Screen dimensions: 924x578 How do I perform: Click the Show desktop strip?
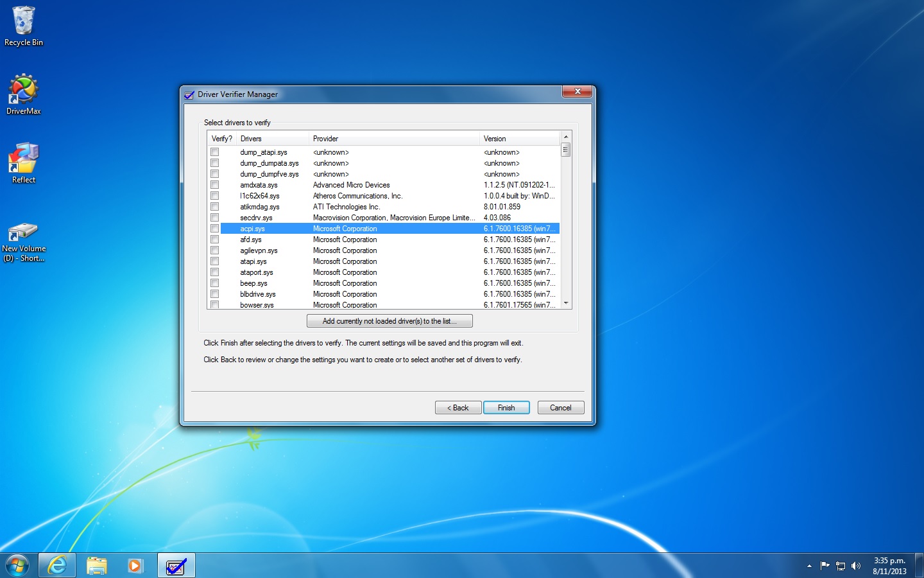pos(919,566)
